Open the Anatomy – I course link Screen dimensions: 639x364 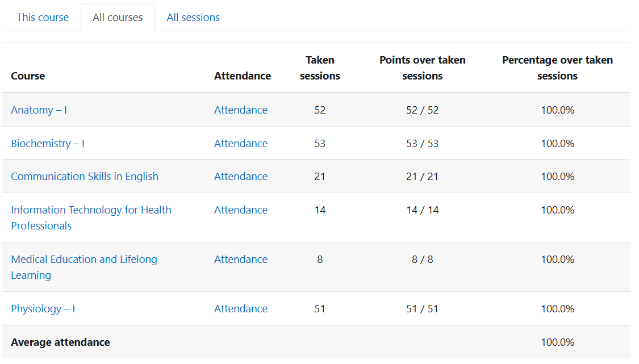[39, 110]
